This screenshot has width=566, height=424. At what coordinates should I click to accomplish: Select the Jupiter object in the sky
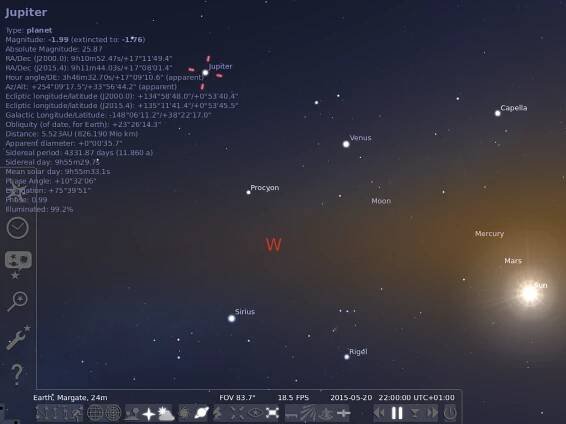(205, 73)
